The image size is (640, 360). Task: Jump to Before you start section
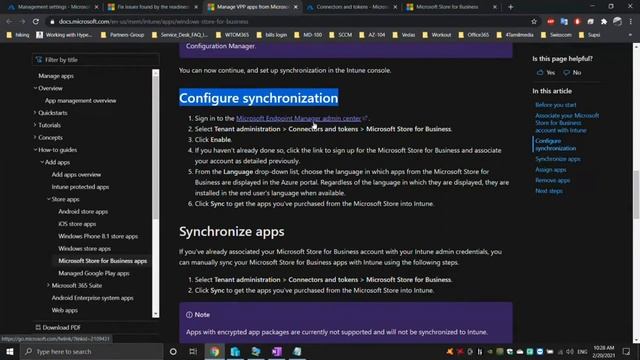point(556,105)
